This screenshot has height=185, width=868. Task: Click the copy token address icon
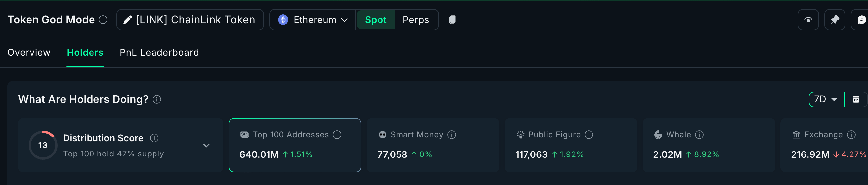(x=452, y=20)
